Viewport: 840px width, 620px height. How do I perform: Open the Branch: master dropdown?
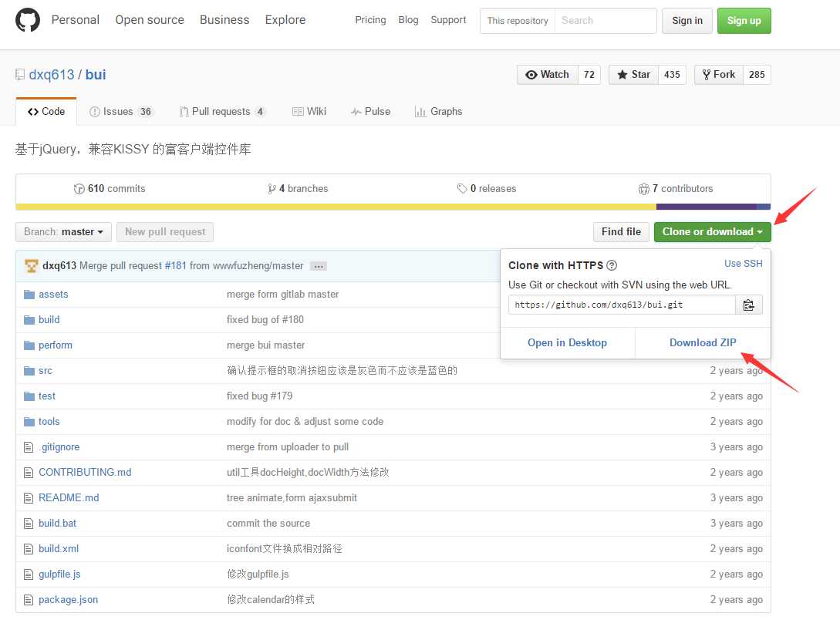coord(64,232)
